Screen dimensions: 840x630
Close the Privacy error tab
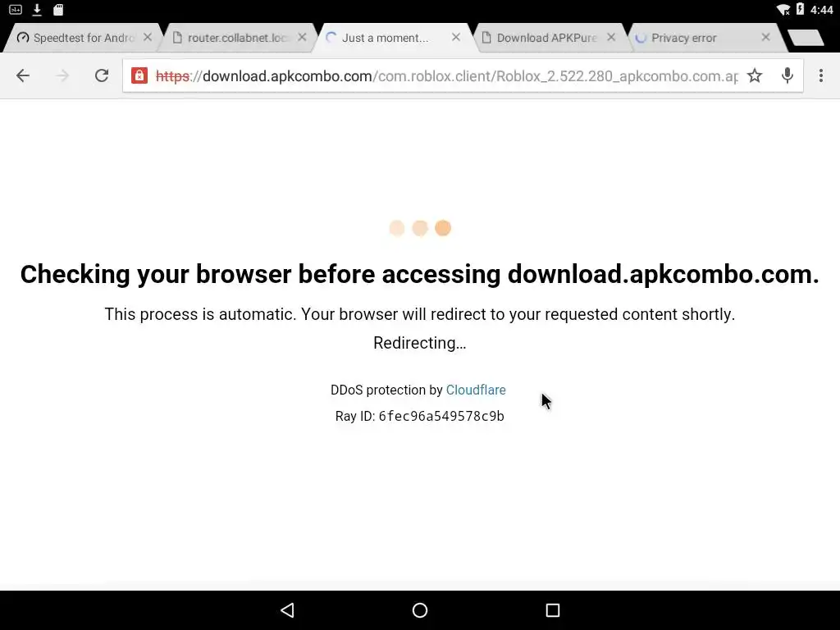point(765,37)
